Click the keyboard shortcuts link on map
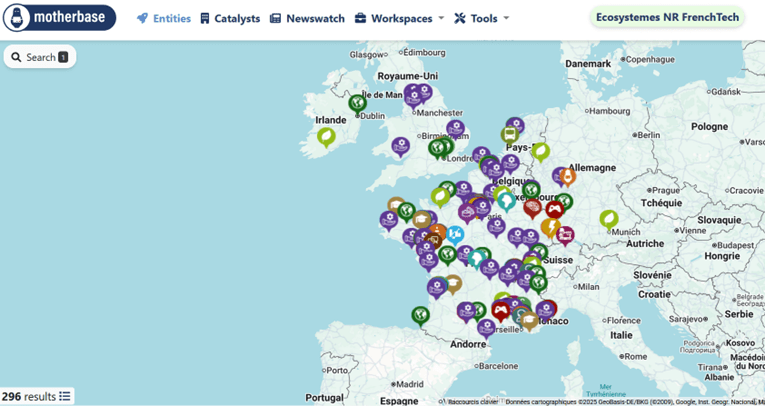Screen dimensions: 765x406 (x=472, y=401)
